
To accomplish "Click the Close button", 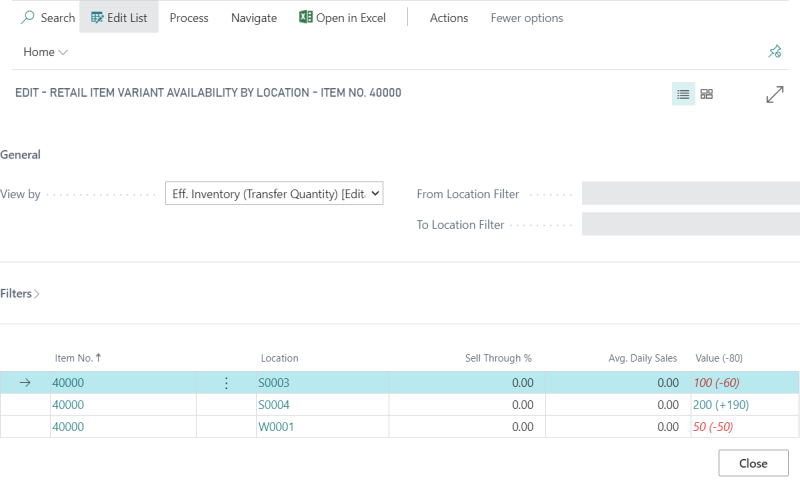I will (x=753, y=463).
